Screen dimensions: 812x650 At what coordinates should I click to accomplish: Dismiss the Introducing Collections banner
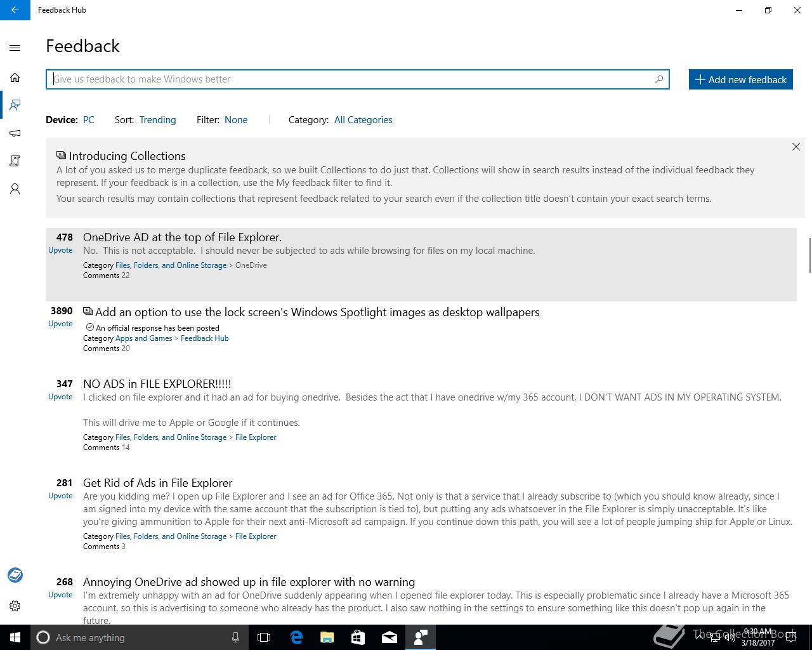(x=796, y=147)
